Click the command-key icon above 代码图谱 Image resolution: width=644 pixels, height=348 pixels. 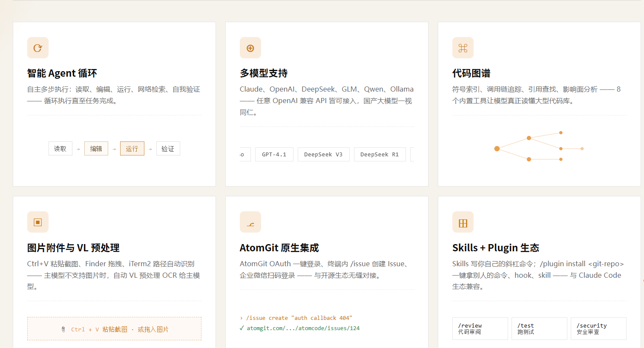[x=463, y=48]
